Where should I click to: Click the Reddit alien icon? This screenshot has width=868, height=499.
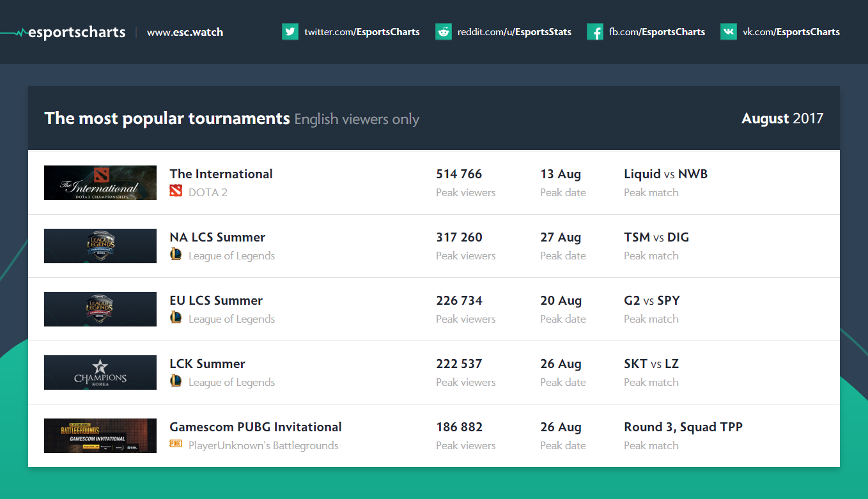pyautogui.click(x=444, y=31)
